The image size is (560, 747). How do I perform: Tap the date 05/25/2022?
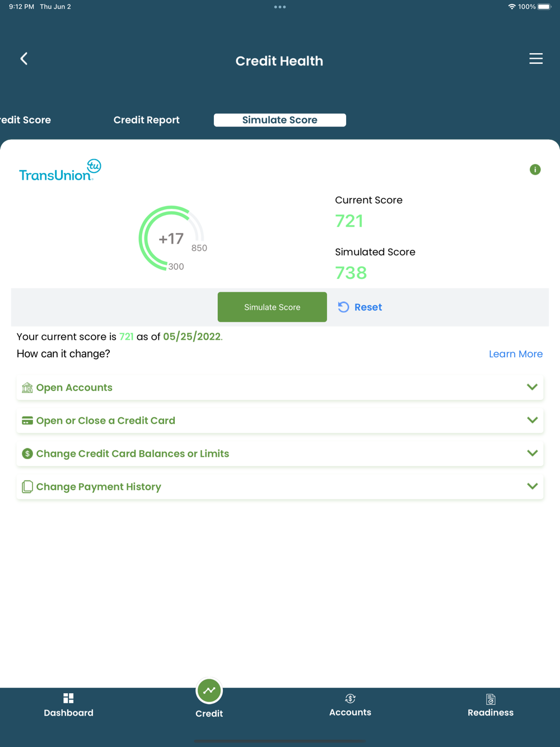point(192,337)
